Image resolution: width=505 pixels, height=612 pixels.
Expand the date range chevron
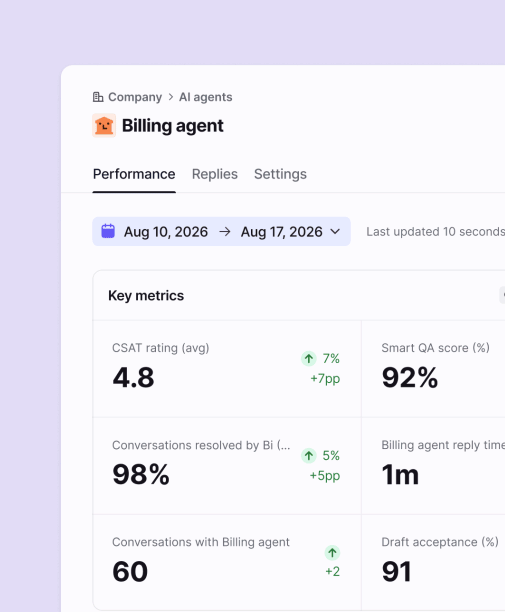[x=335, y=231]
